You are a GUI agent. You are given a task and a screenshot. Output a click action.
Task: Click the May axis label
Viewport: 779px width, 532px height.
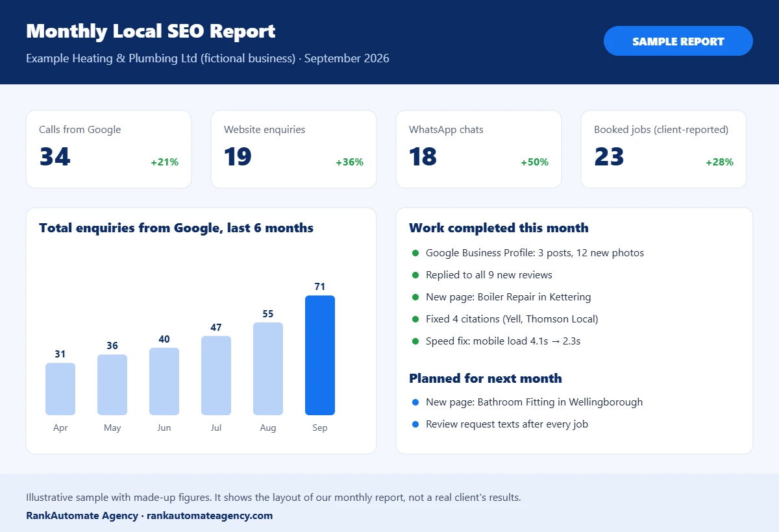click(x=112, y=428)
